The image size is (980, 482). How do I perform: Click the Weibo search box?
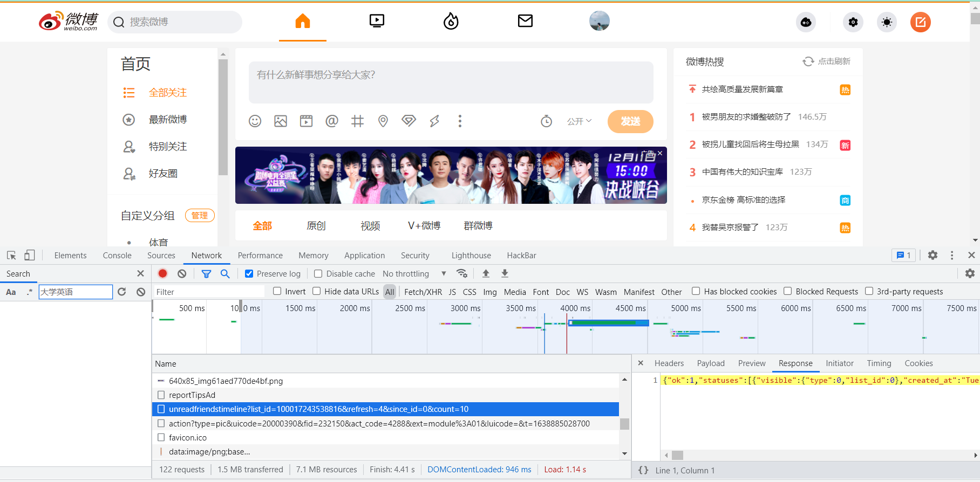175,22
